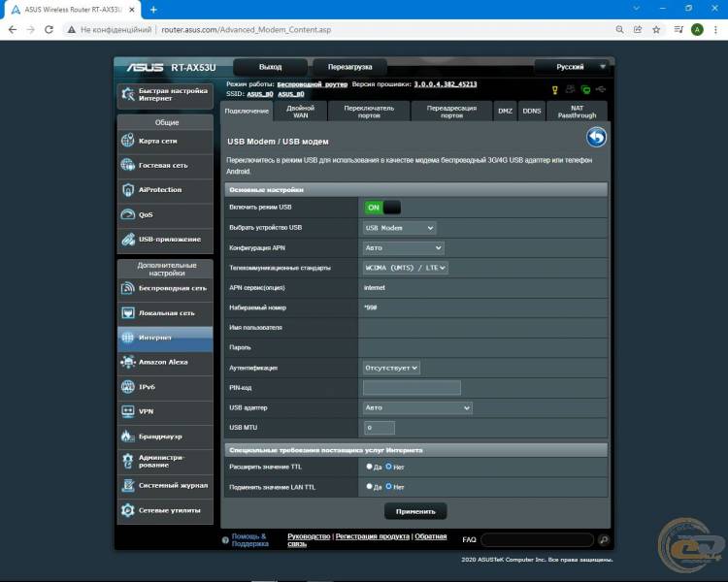The image size is (728, 582).
Task: Select Нет for Подменить значение LAN TTL
Action: click(x=388, y=486)
